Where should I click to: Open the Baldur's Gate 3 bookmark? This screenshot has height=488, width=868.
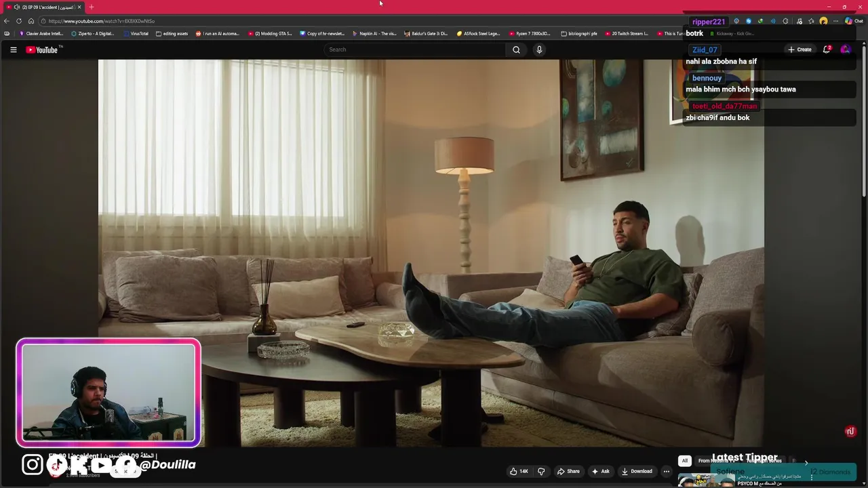click(426, 33)
